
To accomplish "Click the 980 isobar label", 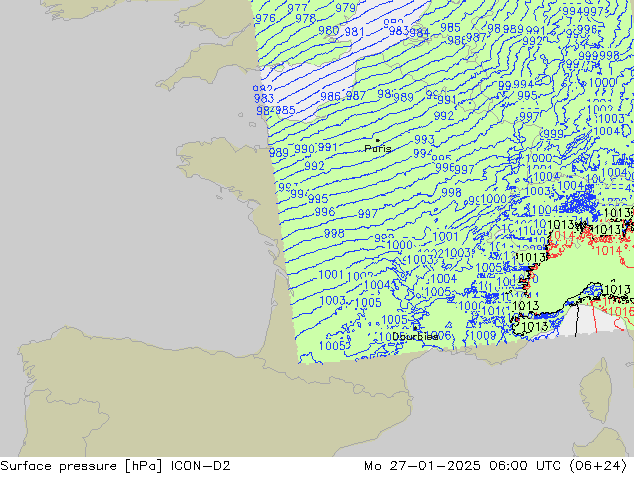I will coord(328,31).
